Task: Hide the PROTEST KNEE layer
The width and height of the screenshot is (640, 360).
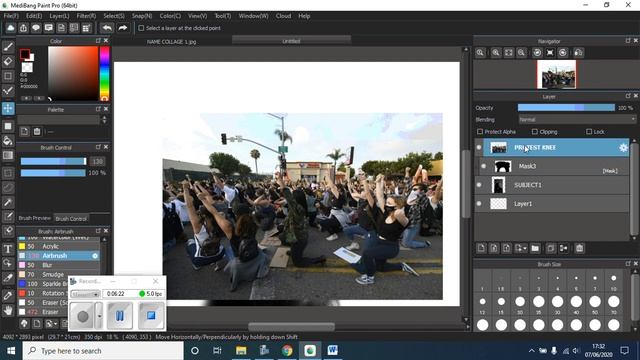Action: coord(479,147)
